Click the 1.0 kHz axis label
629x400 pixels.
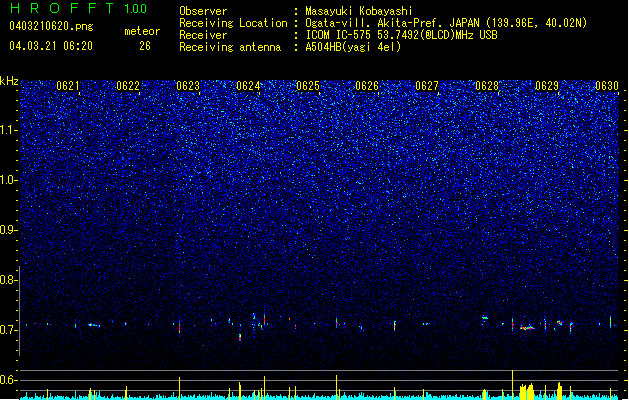point(9,180)
